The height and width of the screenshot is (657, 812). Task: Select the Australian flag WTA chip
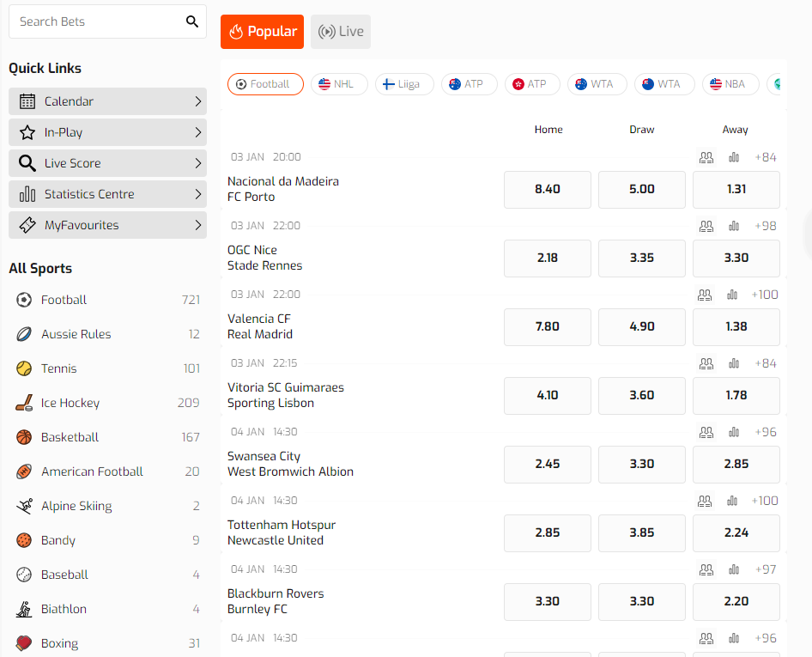point(597,84)
